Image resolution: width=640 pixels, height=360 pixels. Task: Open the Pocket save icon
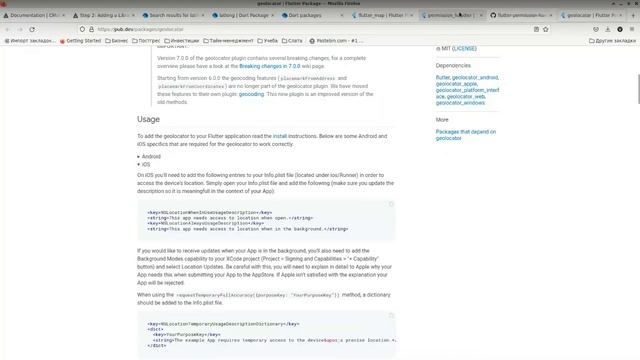coord(596,29)
